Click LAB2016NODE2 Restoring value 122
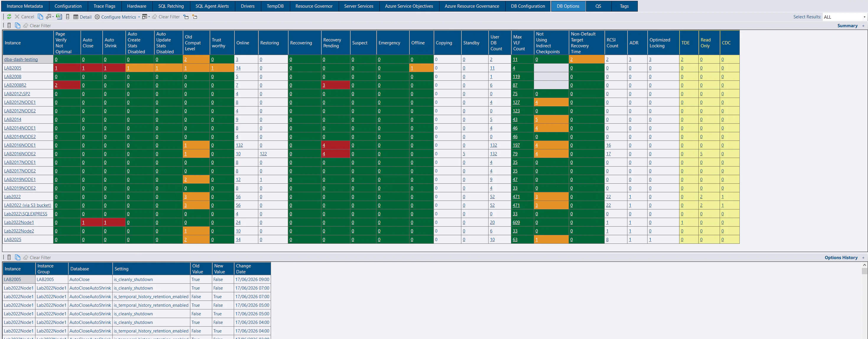 [x=263, y=154]
